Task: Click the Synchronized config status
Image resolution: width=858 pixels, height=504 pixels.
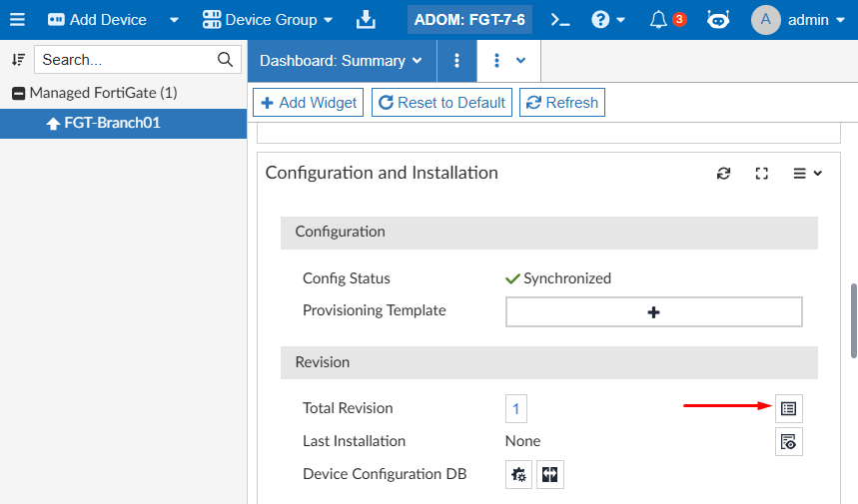Action: point(558,278)
